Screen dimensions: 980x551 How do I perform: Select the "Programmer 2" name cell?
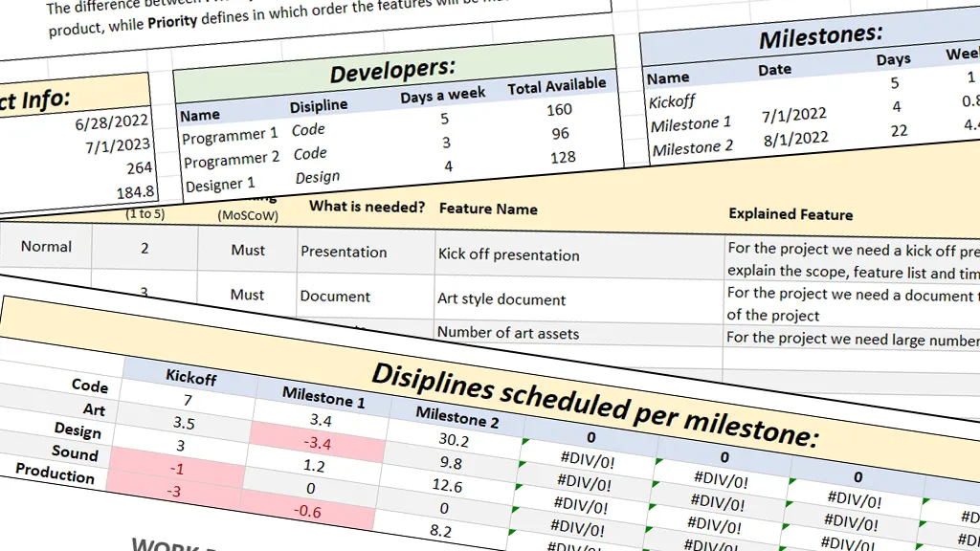[232, 160]
